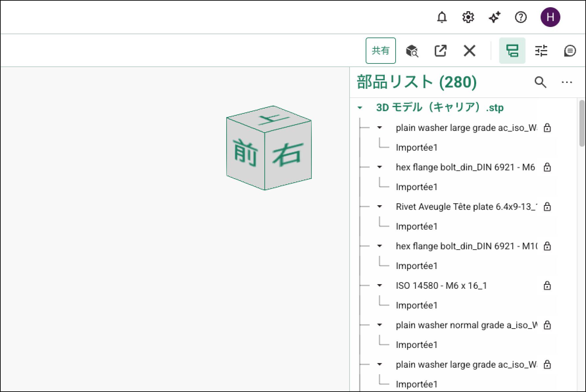
Task: Open the user account avatar H
Action: point(550,17)
